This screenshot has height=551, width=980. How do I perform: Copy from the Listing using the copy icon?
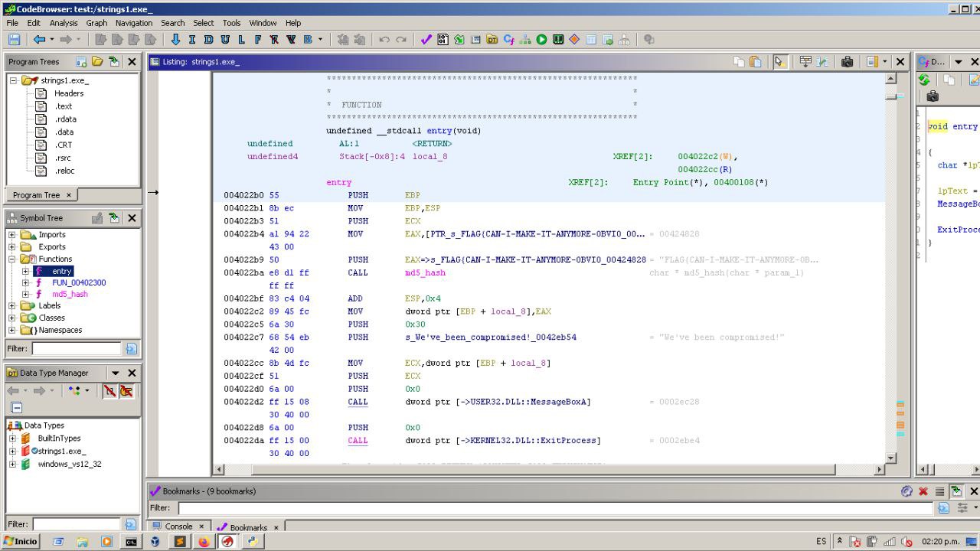click(x=740, y=63)
